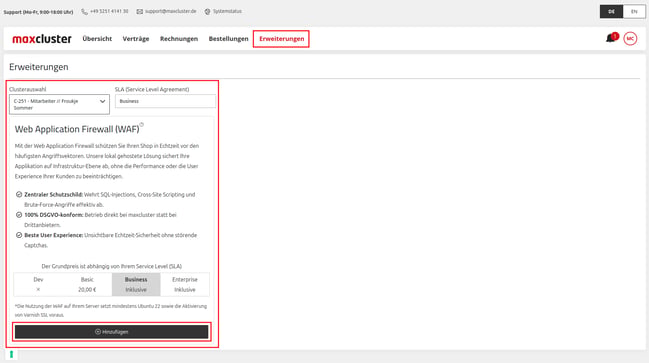Click the Systemstatus icon

point(207,12)
